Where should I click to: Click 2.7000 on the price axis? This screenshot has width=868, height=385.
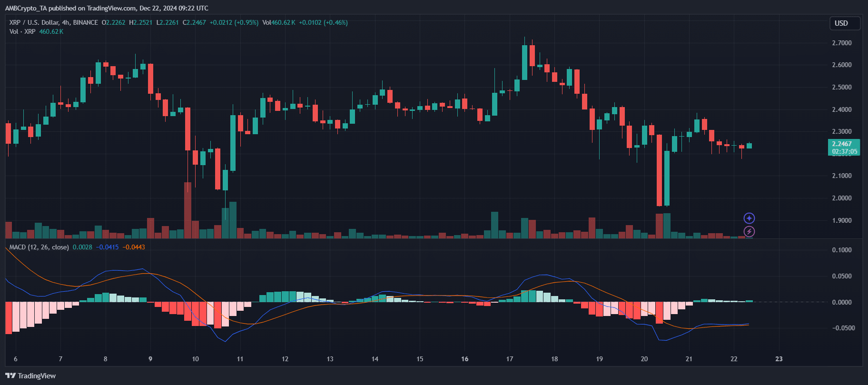click(x=842, y=43)
